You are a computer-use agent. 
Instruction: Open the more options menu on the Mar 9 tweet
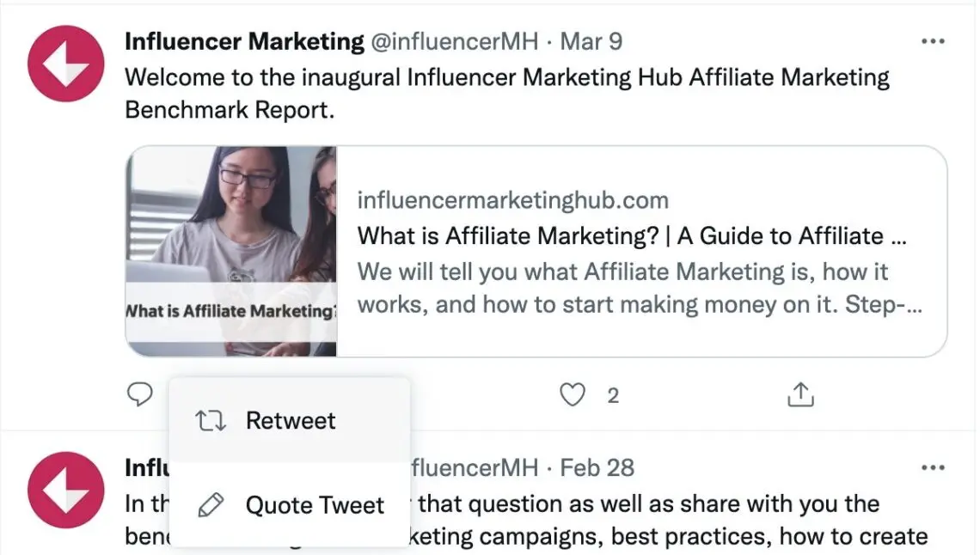(933, 40)
